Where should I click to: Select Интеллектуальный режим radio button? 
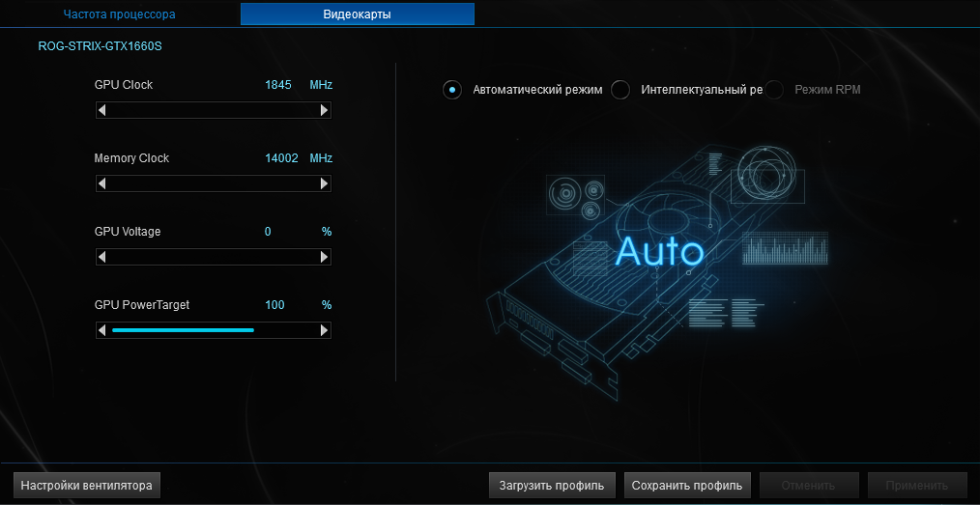click(620, 89)
